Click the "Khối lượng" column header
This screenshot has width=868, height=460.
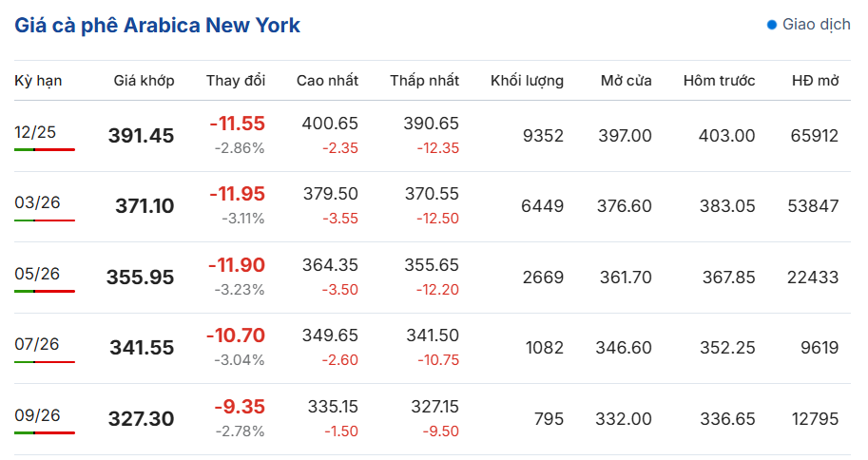point(527,81)
